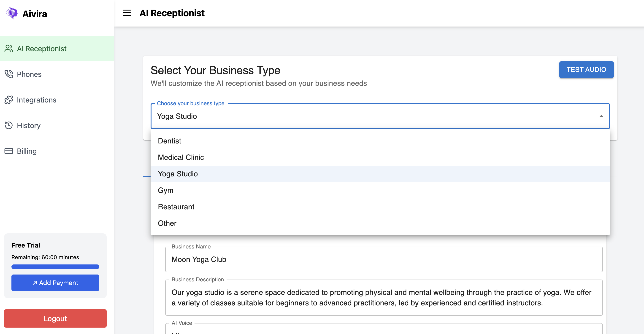This screenshot has height=334, width=644.
Task: Open the Phones sidebar menu
Action: point(29,74)
